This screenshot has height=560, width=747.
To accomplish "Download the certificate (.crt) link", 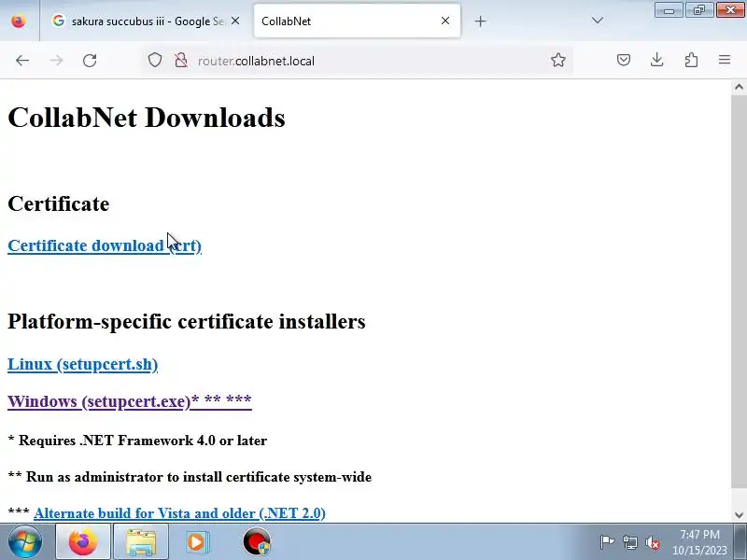I will (105, 245).
